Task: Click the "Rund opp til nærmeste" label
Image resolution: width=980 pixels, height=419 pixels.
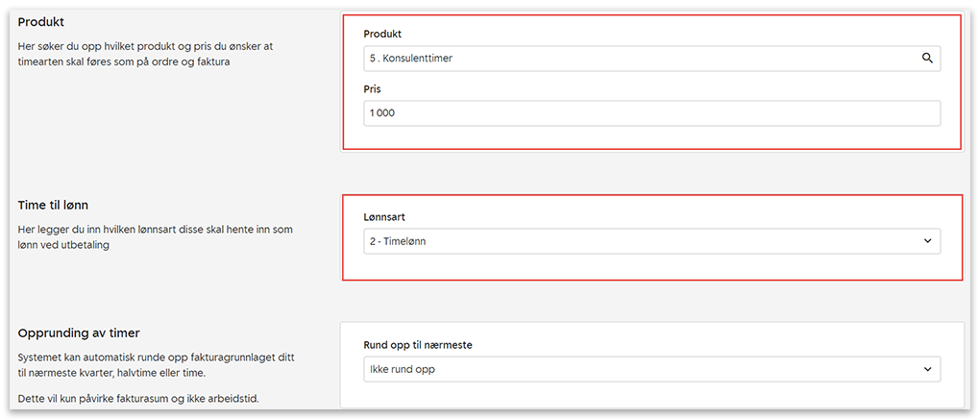Action: point(418,344)
